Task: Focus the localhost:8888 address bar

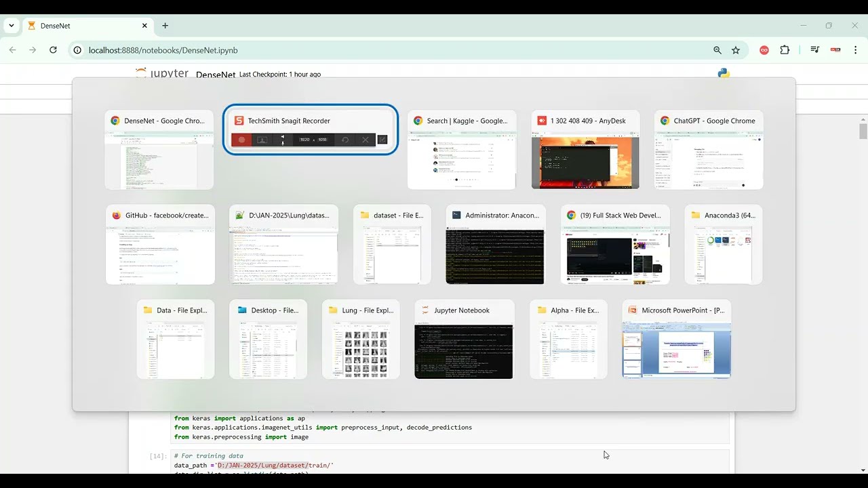Action: pos(393,50)
